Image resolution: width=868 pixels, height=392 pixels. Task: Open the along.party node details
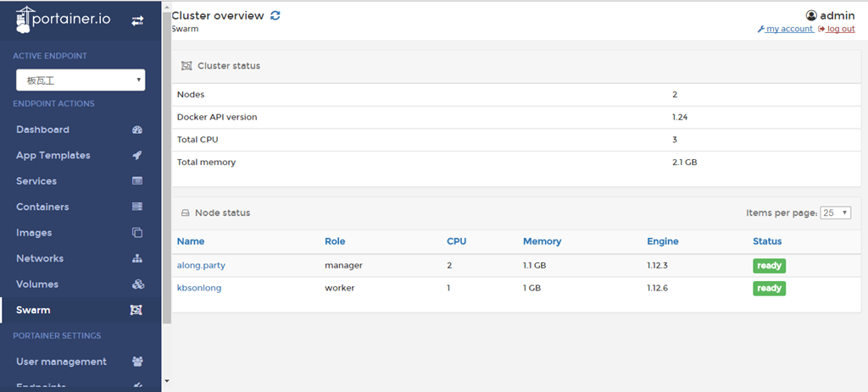(x=201, y=265)
